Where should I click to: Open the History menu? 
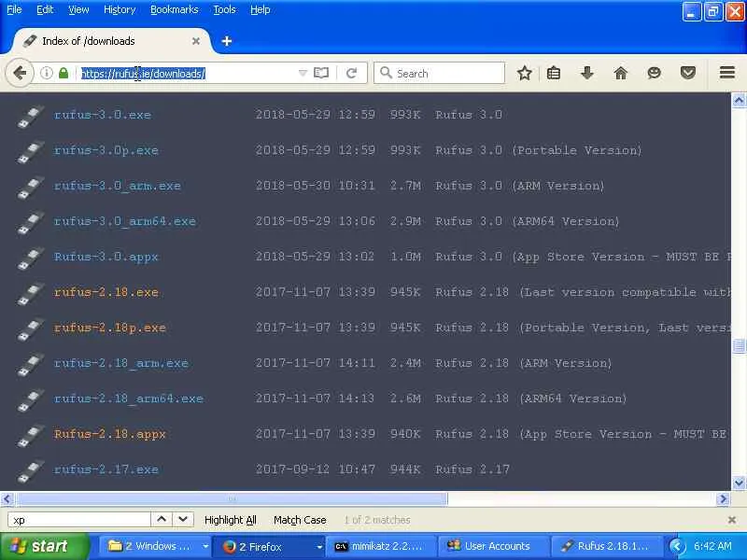pos(120,9)
